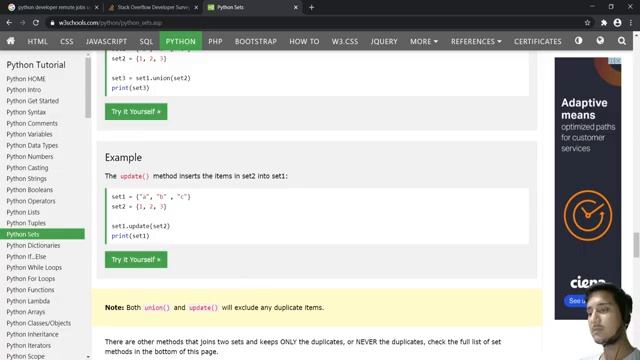The image size is (640, 360).
Task: Open the HTML menu item
Action: click(38, 41)
